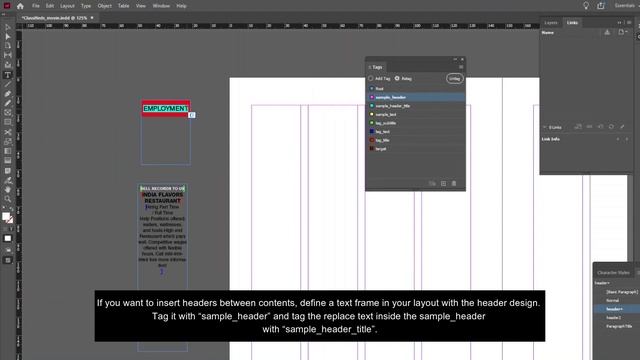Open the View menu
The width and height of the screenshot is (640, 360).
click(141, 6)
